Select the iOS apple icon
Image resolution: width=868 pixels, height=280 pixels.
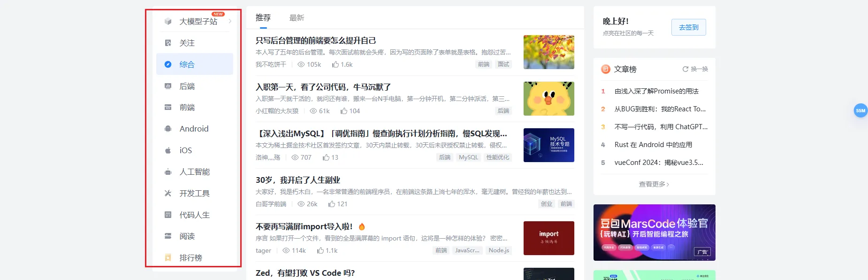tap(168, 150)
